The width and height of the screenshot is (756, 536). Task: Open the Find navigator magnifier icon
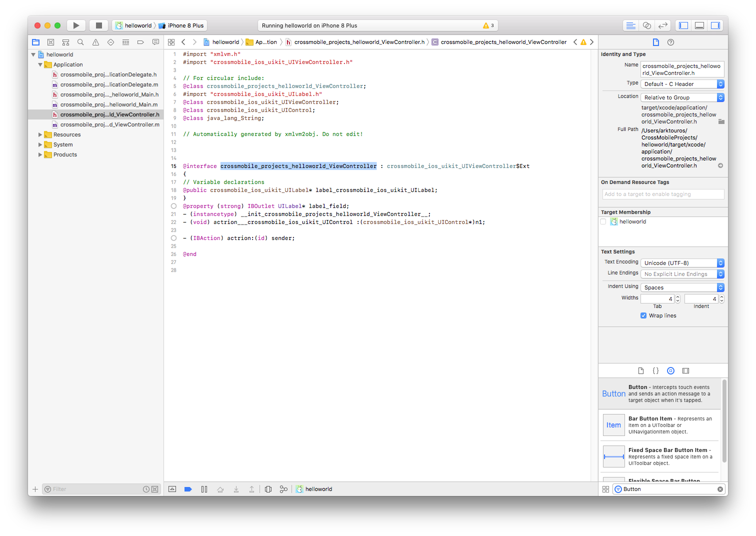[x=80, y=42]
